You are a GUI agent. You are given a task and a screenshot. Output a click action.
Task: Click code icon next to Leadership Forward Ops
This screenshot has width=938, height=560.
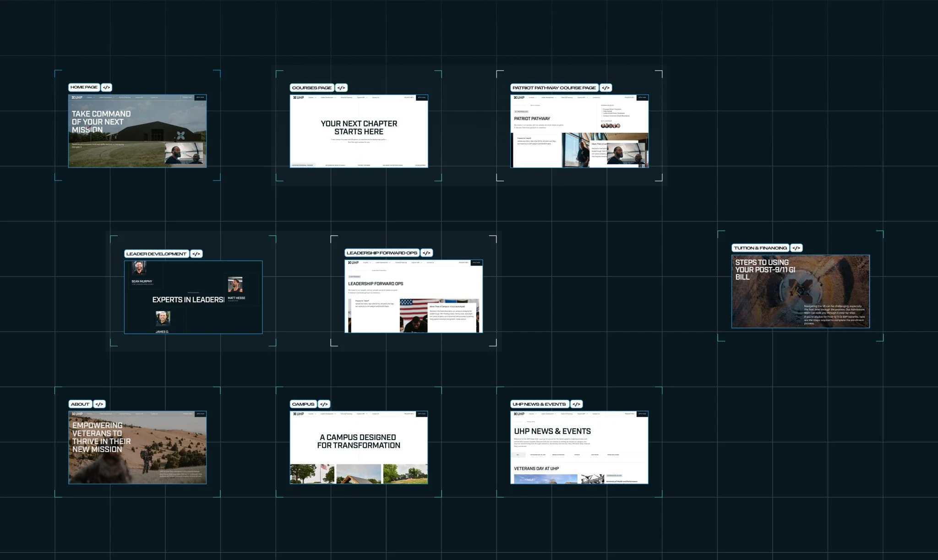point(426,253)
